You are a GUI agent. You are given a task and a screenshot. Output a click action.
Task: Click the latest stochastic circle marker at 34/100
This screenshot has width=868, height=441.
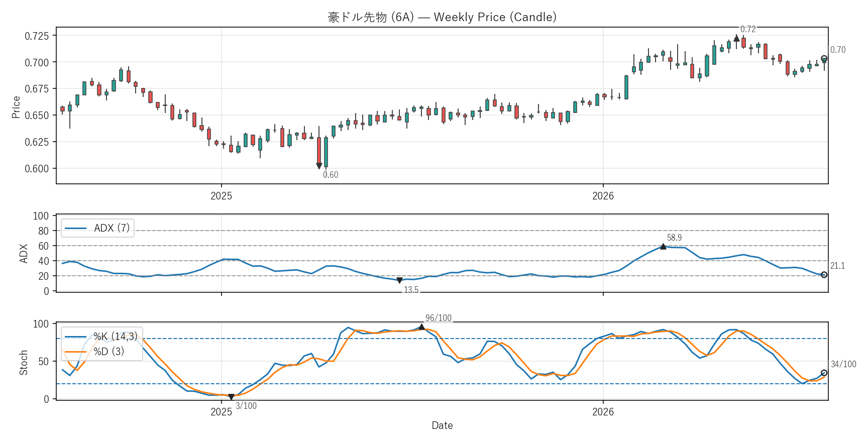(824, 373)
